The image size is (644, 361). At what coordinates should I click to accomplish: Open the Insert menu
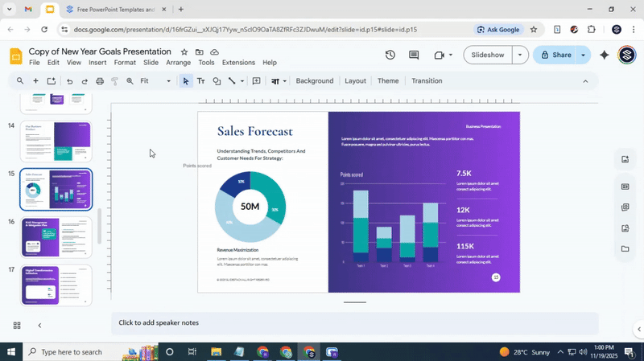click(97, 63)
